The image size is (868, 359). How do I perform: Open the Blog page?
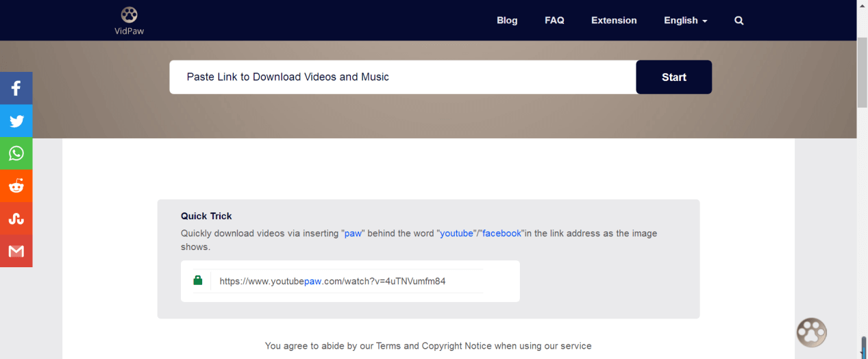click(x=507, y=21)
